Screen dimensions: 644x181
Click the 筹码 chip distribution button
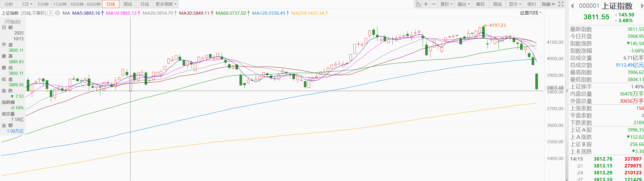pyautogui.click(x=480, y=4)
